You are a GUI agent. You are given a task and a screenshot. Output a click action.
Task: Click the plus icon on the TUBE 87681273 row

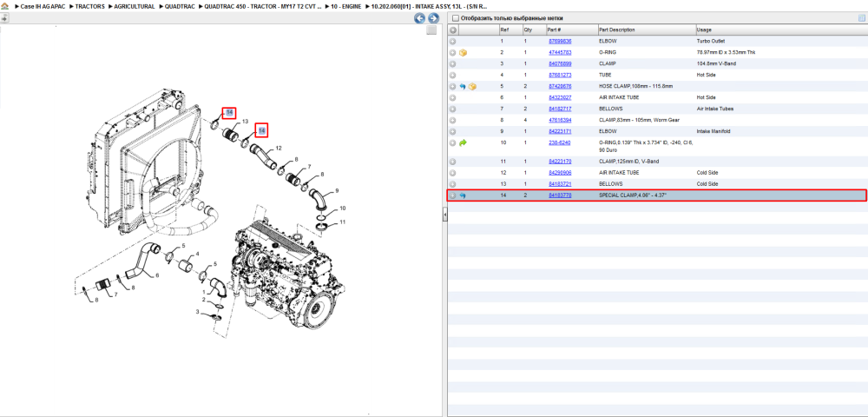[x=453, y=75]
